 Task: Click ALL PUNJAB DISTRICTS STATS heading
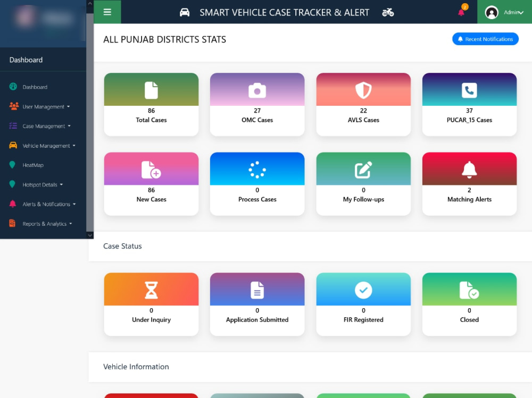pos(164,40)
